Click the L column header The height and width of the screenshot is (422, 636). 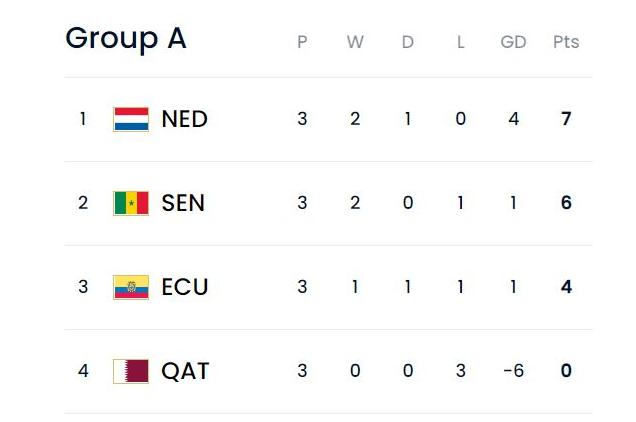461,42
